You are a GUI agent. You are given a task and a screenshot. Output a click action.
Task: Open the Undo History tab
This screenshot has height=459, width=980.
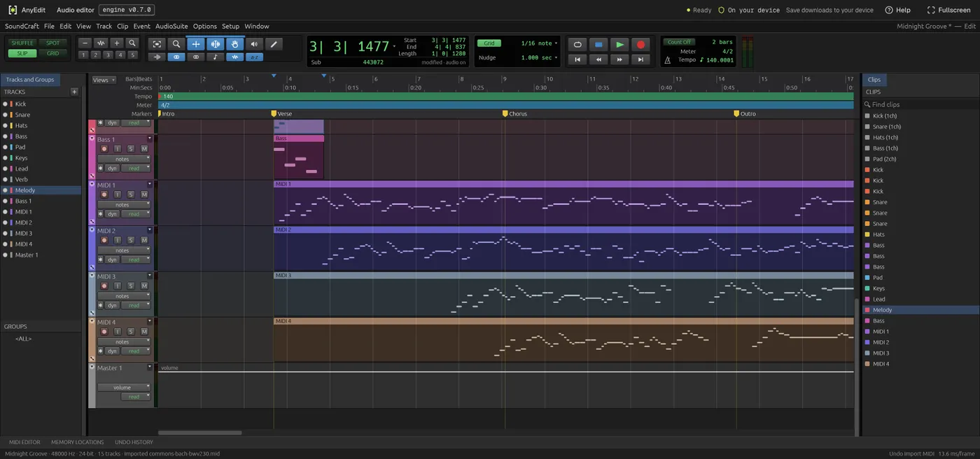coord(134,442)
